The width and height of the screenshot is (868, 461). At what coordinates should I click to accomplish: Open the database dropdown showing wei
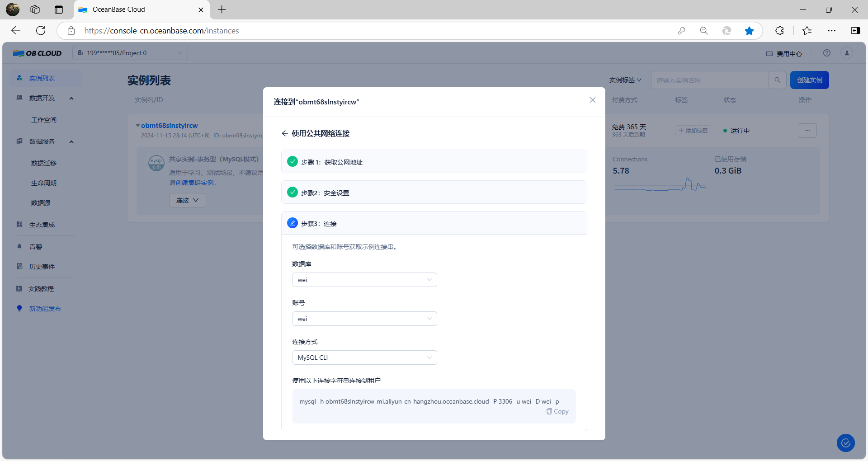364,280
